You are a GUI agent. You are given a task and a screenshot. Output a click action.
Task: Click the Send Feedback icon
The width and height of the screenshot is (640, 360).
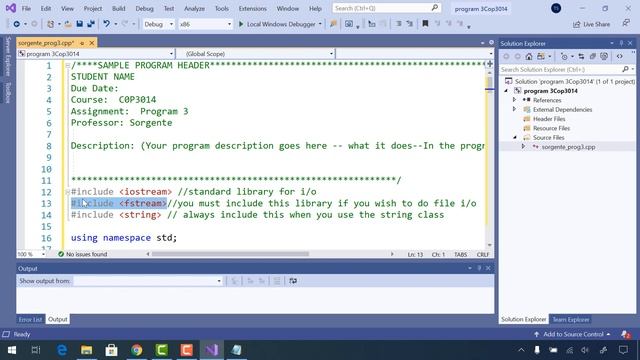coord(626,24)
